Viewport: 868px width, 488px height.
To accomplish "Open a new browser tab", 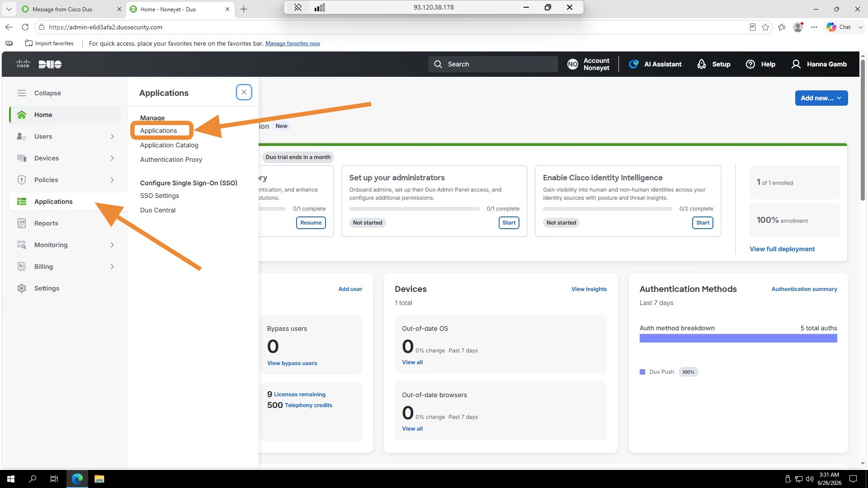I will 244,9.
